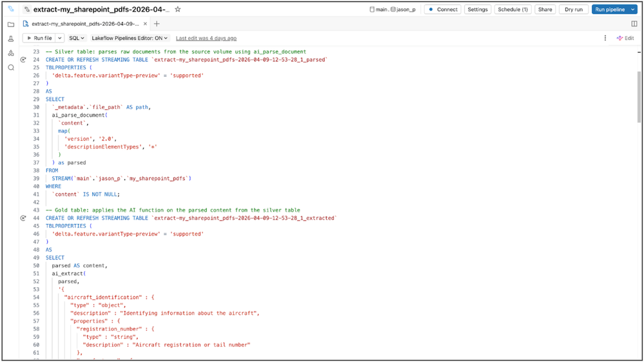Open the search icon in left sidebar

coord(11,67)
